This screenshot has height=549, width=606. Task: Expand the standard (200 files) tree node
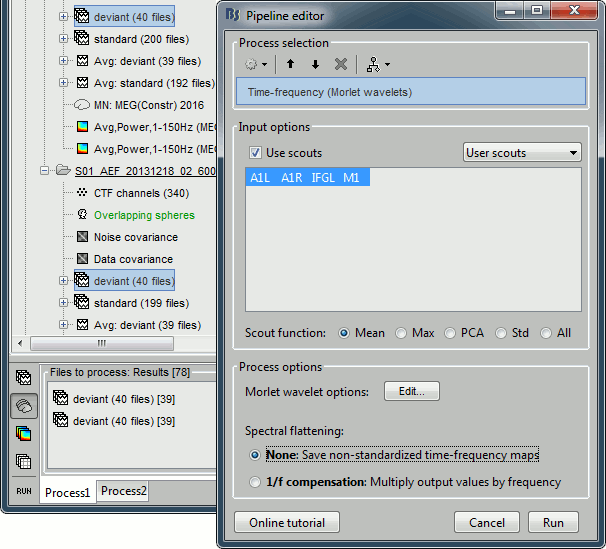coord(64,39)
